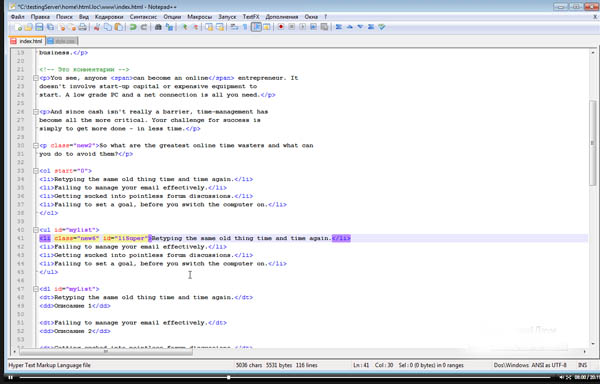This screenshot has width=600, height=384.
Task: Open the Синтаксис menu
Action: tap(143, 17)
